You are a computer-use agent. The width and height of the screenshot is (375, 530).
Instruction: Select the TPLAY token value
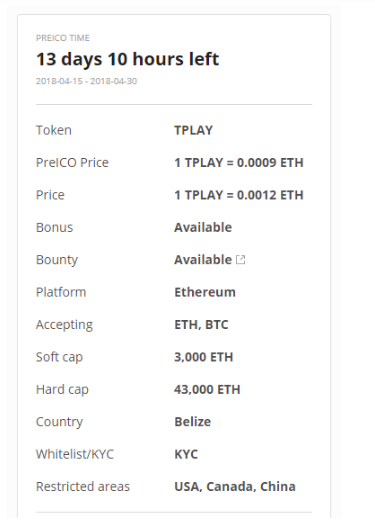193,130
